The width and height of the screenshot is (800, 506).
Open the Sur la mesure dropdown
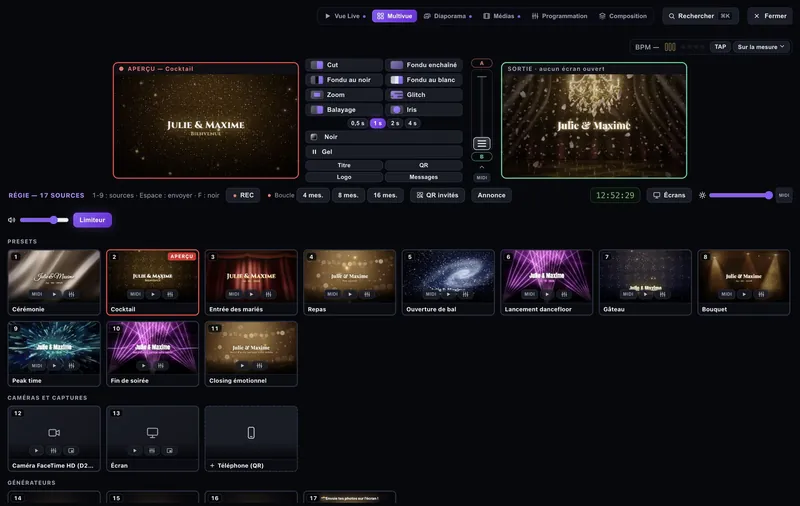point(761,47)
